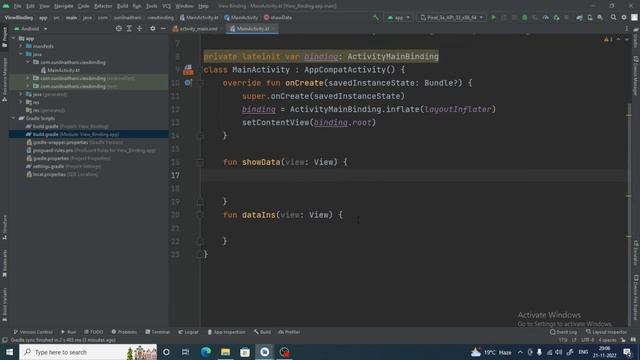Open the App Inspection tool button
Screen dimensions: 640x360
click(227, 332)
